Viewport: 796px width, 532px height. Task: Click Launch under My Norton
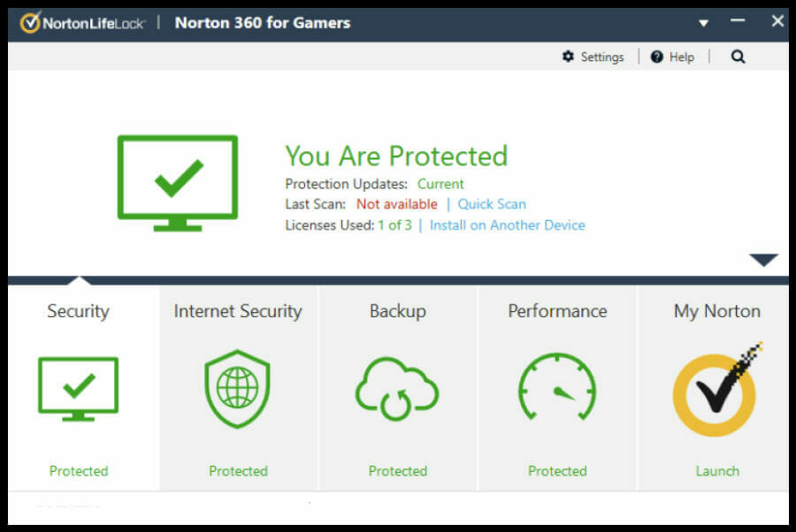717,471
